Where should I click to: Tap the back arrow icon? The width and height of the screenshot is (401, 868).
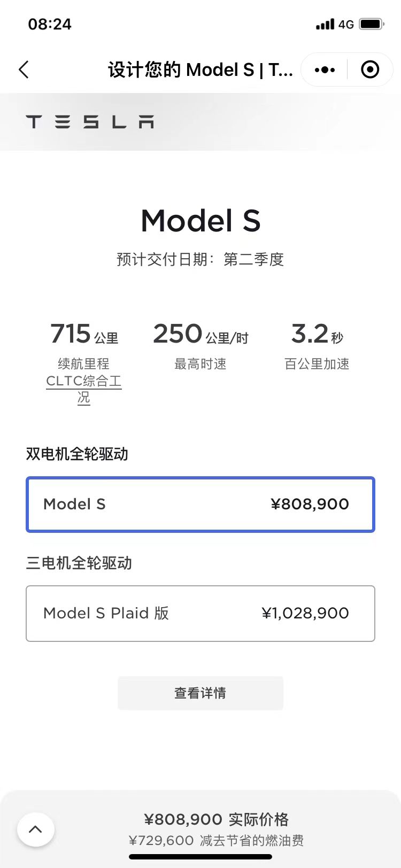click(24, 70)
